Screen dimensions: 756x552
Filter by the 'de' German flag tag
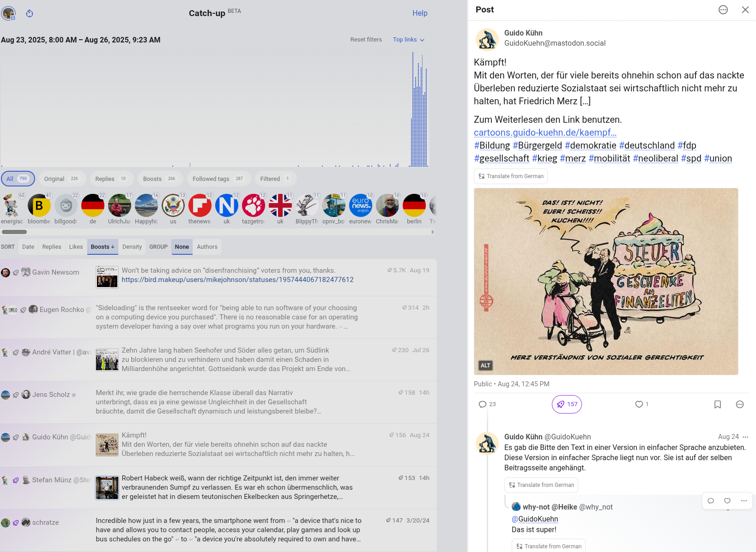tap(93, 205)
